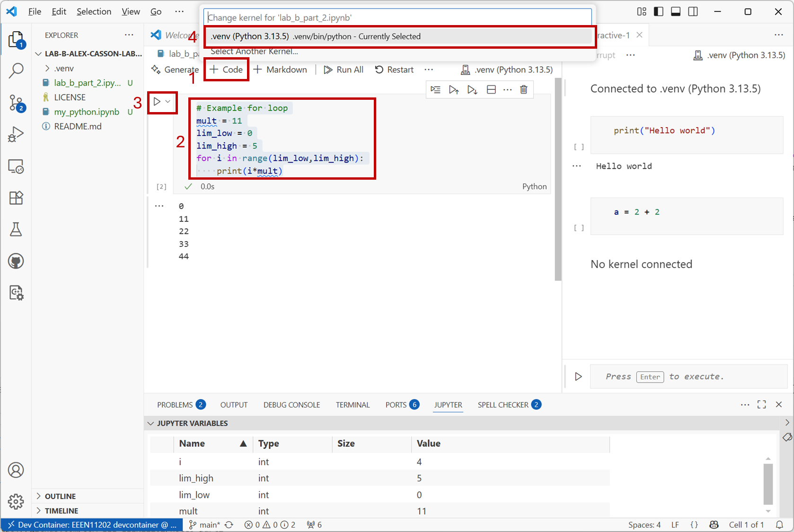This screenshot has width=794, height=532.
Task: Switch to the TERMINAL tab
Action: pyautogui.click(x=353, y=405)
